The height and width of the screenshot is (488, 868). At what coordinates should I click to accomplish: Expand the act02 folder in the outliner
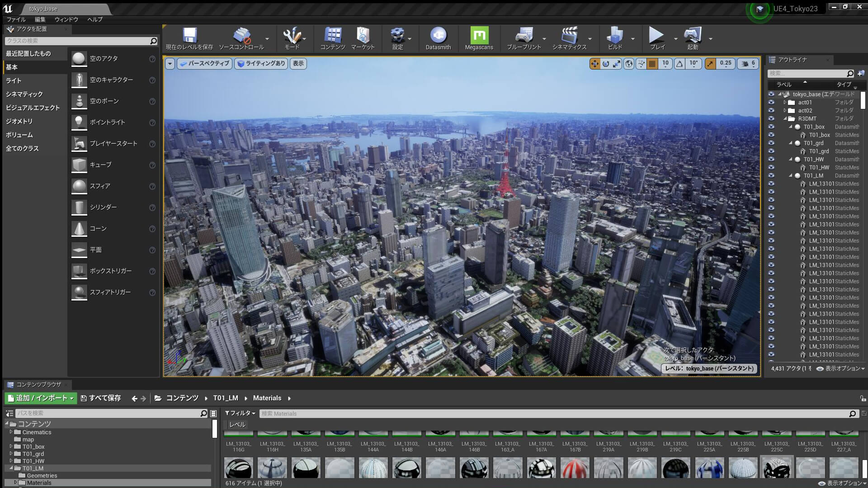[x=785, y=111]
